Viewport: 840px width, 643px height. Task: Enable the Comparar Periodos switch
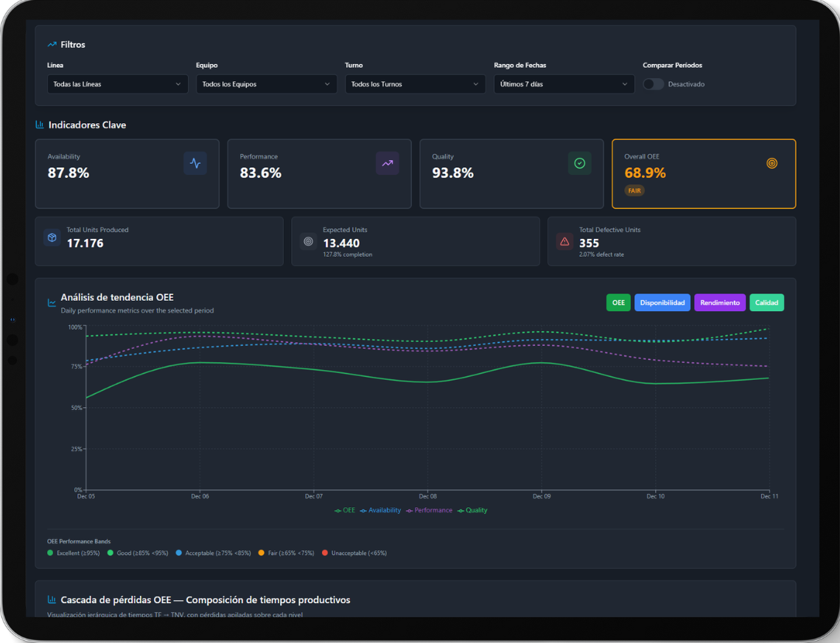click(x=653, y=84)
